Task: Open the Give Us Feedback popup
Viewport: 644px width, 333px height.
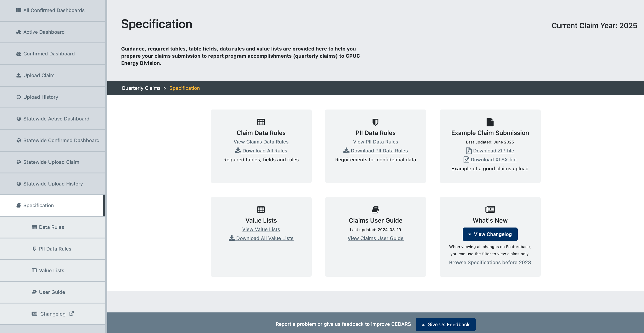Action: (x=445, y=325)
